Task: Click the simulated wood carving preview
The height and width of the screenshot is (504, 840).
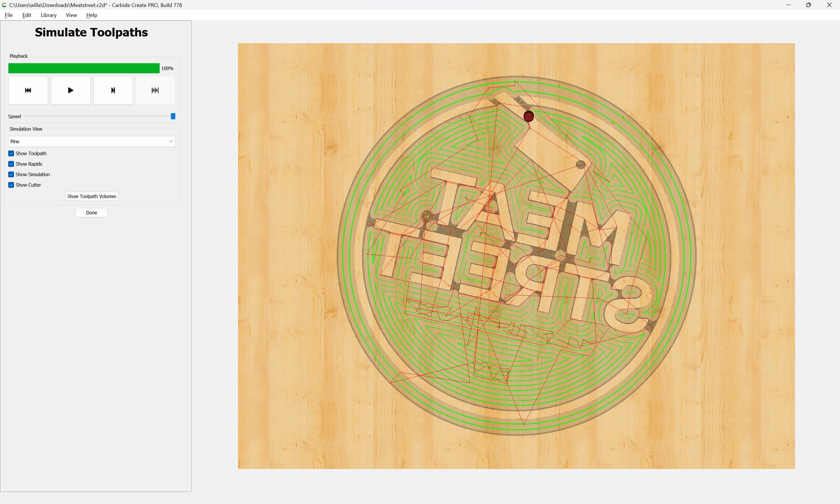Action: pos(516,256)
